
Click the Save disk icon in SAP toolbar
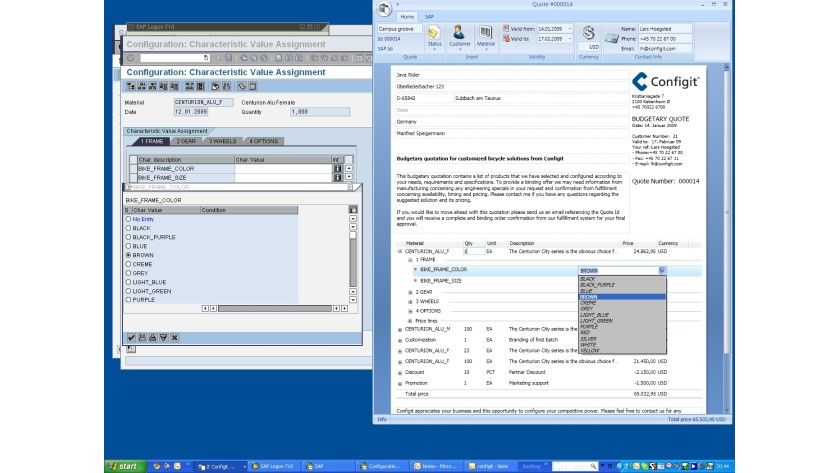(229, 58)
